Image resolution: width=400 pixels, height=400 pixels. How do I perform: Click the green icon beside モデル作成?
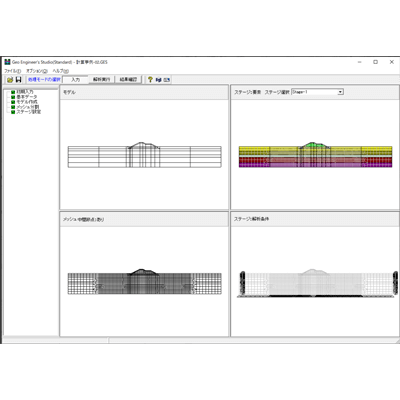tap(13, 102)
